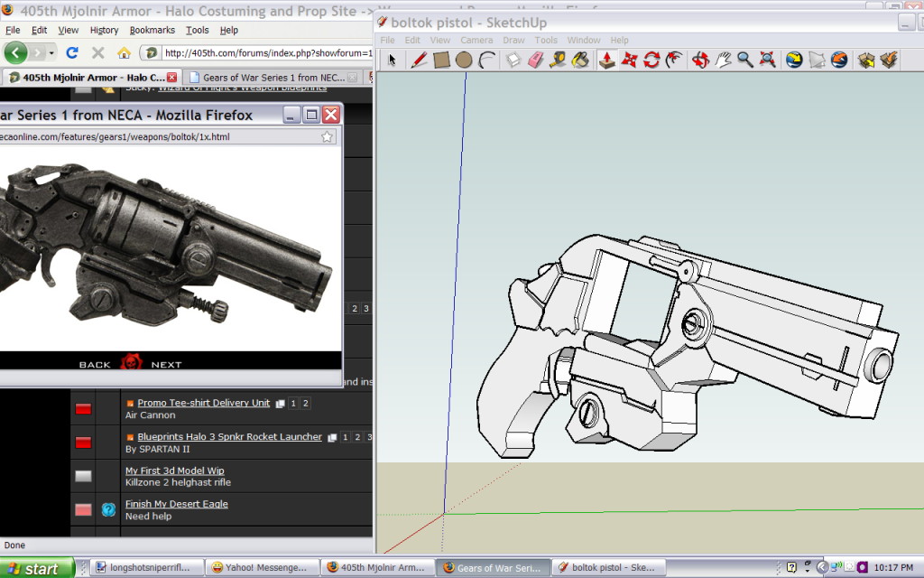Select the Arc tool in SketchUp
Image resolution: width=924 pixels, height=578 pixels.
(x=486, y=60)
